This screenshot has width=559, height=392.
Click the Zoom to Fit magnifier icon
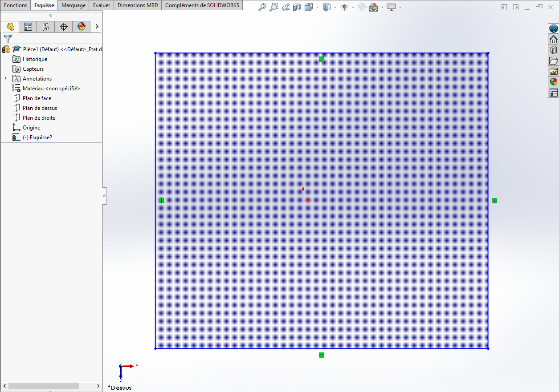point(262,7)
